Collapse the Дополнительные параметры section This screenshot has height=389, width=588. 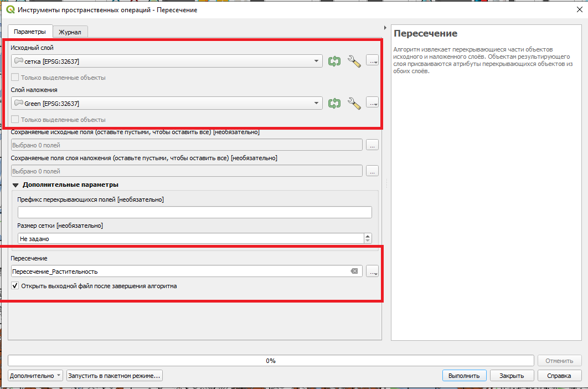[16, 185]
